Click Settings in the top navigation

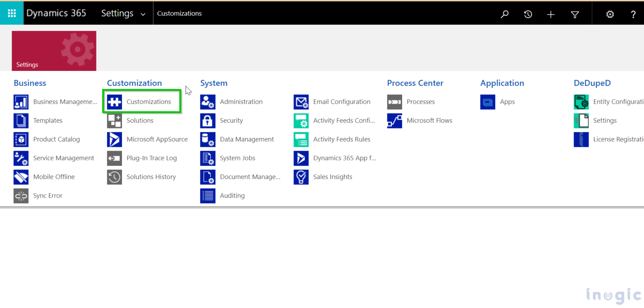point(117,13)
